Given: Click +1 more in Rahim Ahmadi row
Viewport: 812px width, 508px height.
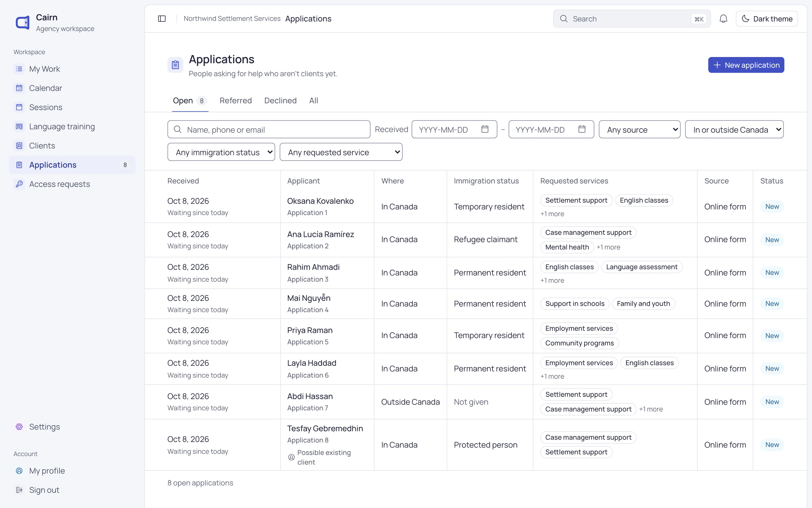Looking at the screenshot, I should tap(552, 281).
